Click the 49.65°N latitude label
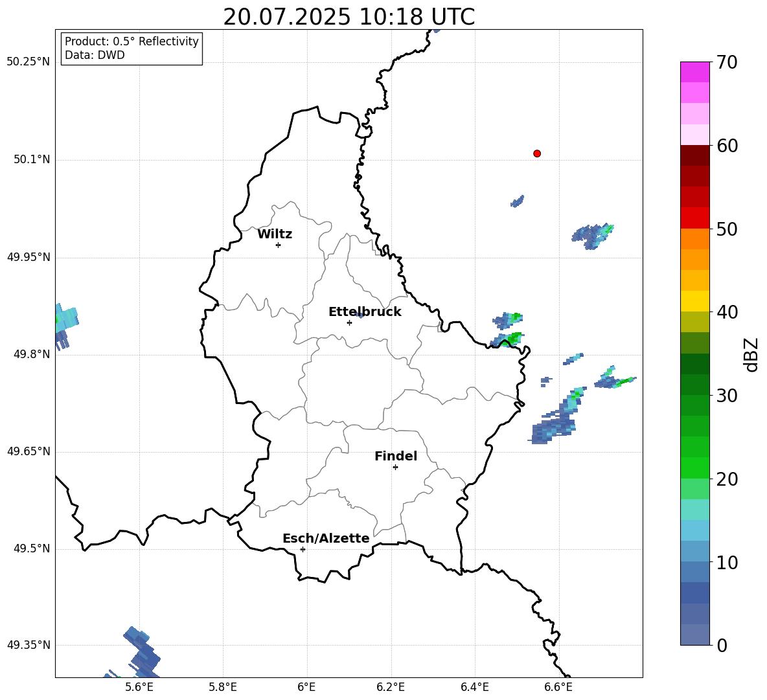Image resolution: width=767 pixels, height=700 pixels. click(29, 451)
